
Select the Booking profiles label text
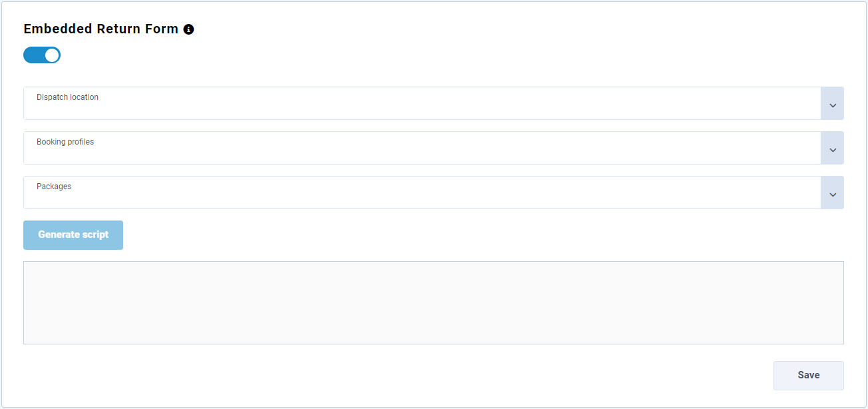point(65,142)
